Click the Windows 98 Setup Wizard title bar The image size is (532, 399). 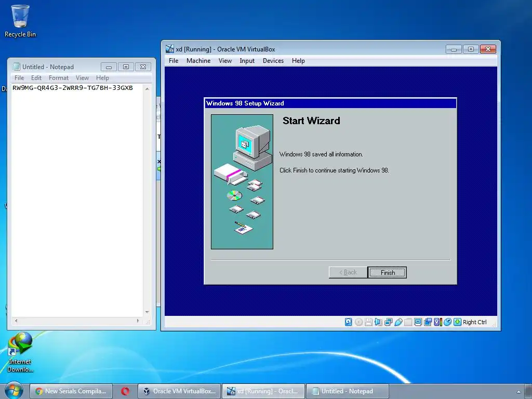click(x=330, y=103)
